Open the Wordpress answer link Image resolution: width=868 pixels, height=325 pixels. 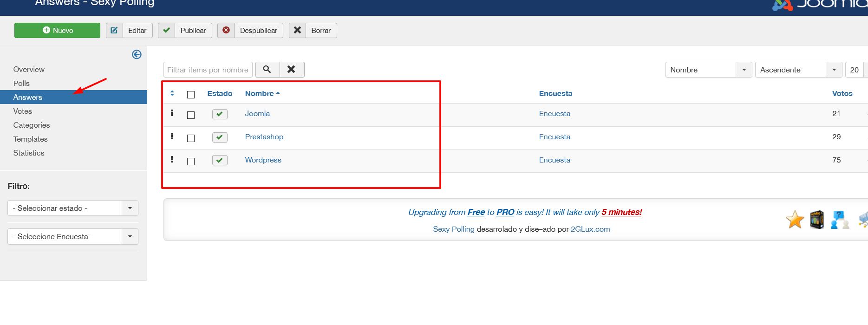(263, 160)
